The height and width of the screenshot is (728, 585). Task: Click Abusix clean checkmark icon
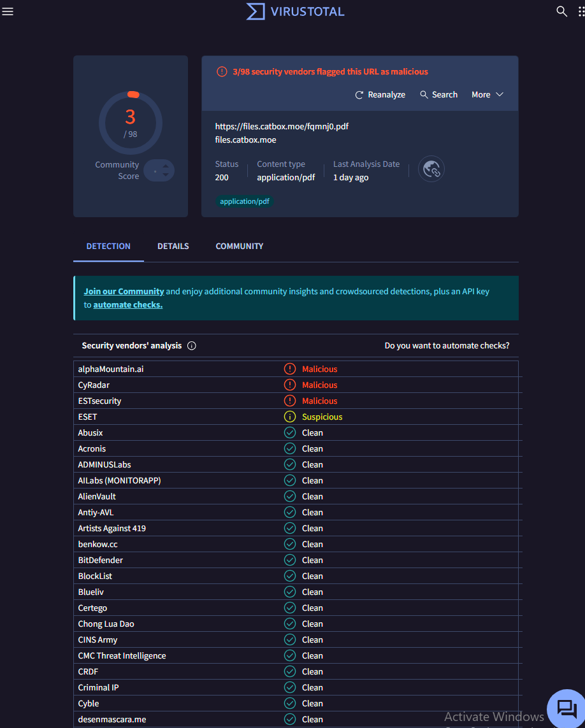(x=290, y=432)
